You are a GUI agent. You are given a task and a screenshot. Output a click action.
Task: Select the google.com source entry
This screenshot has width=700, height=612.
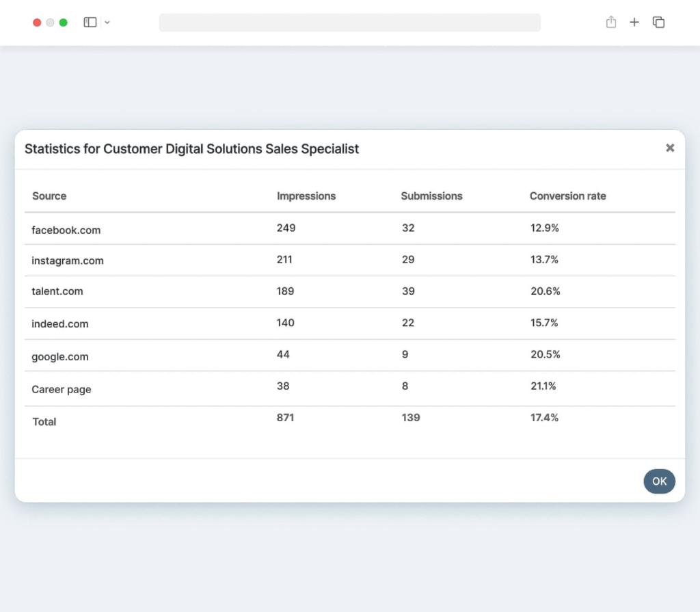[58, 356]
